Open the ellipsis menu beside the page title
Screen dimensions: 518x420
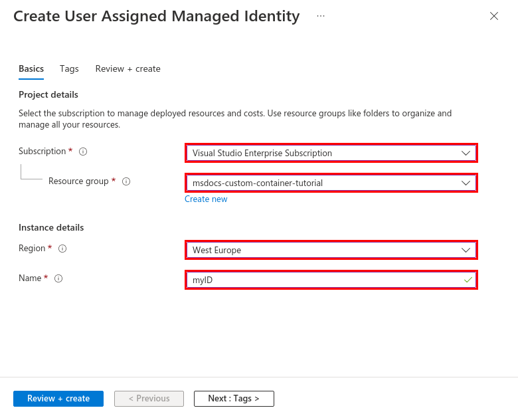(321, 16)
